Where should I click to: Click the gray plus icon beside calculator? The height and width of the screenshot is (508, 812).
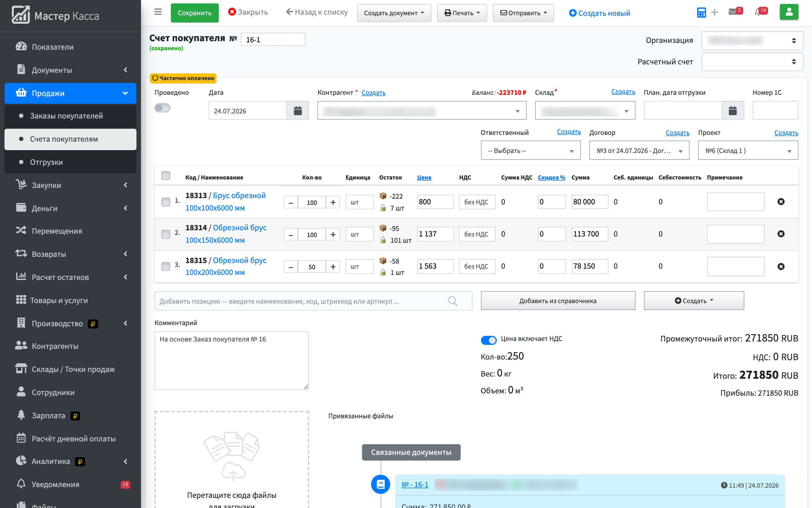pyautogui.click(x=715, y=13)
